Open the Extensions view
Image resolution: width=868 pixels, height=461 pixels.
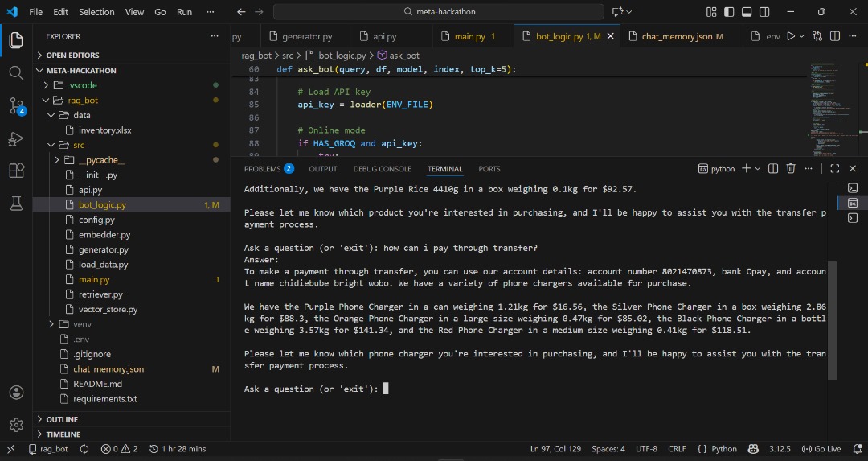[x=16, y=171]
